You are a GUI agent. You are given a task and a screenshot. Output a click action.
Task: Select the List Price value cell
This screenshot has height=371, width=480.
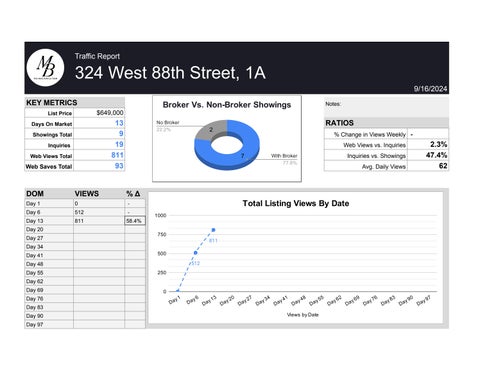[99, 113]
